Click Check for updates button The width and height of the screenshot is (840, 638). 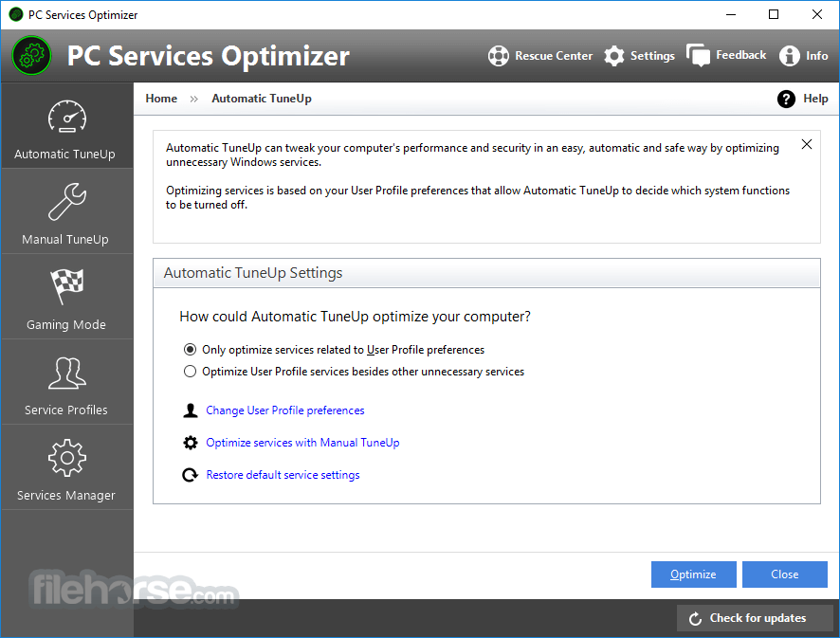[x=755, y=618]
